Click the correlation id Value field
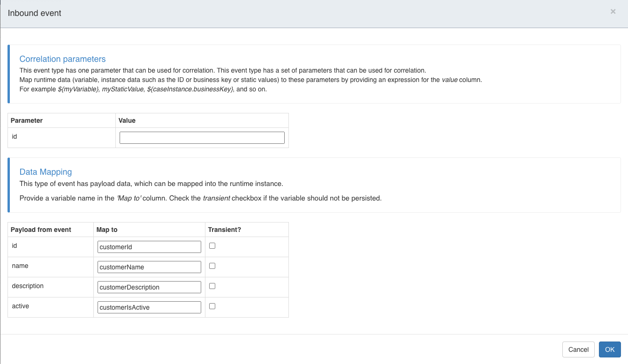This screenshot has height=364, width=628. tap(202, 138)
